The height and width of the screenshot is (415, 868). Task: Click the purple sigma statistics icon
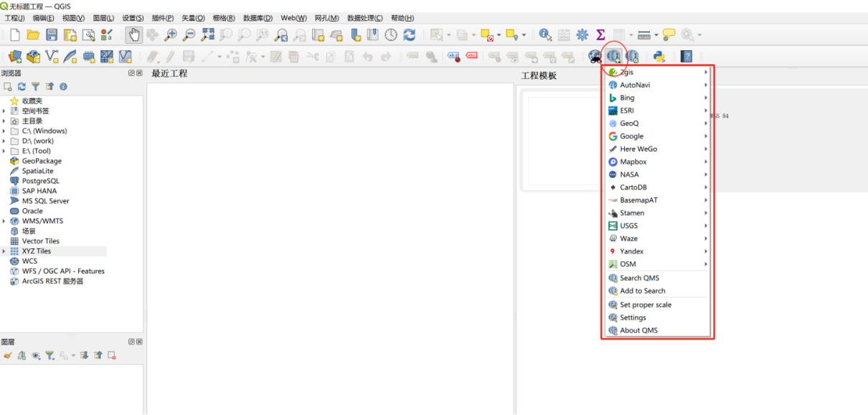pos(600,34)
